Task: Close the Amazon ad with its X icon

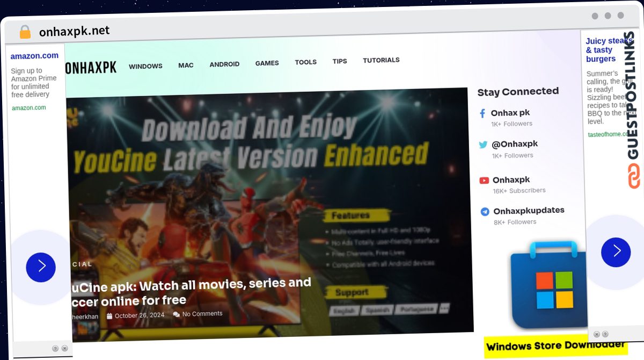Action: 64,348
